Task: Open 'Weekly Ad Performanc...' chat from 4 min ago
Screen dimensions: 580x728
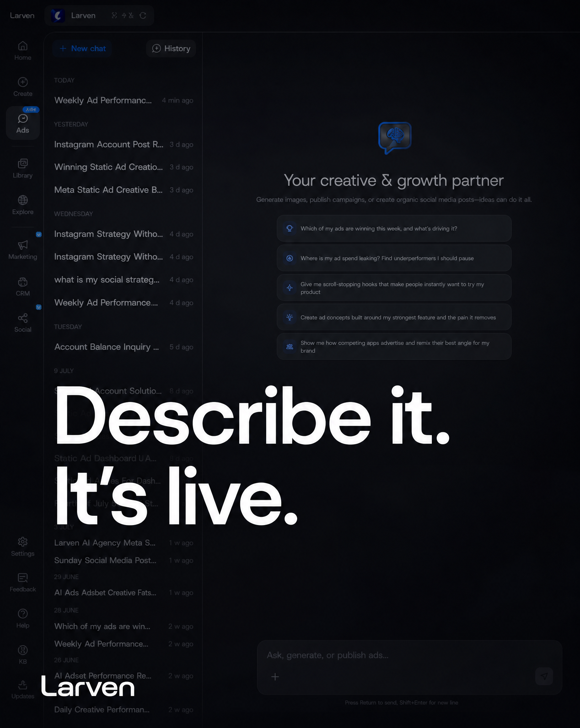Action: 124,100
